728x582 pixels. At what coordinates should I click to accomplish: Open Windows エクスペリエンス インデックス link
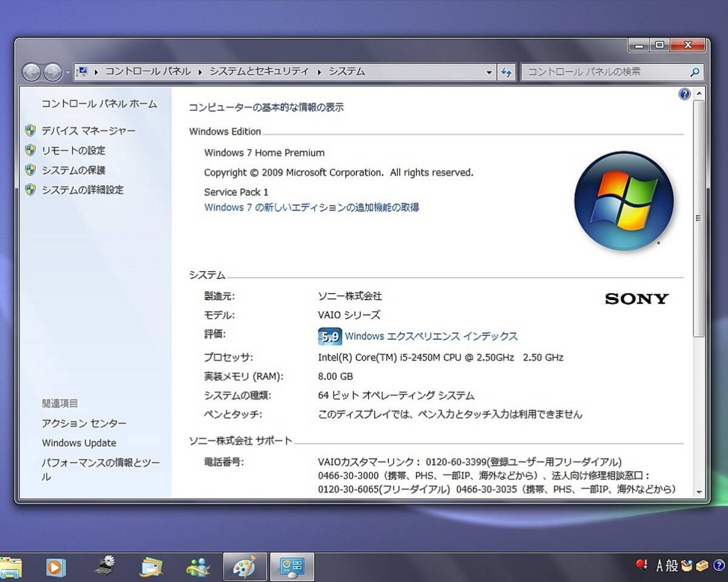click(431, 336)
